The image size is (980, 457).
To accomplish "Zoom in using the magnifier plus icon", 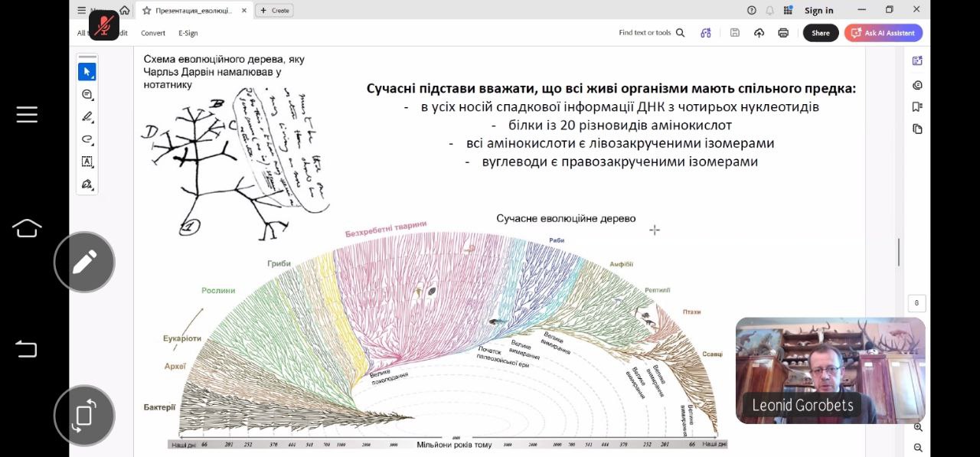I will click(x=918, y=427).
